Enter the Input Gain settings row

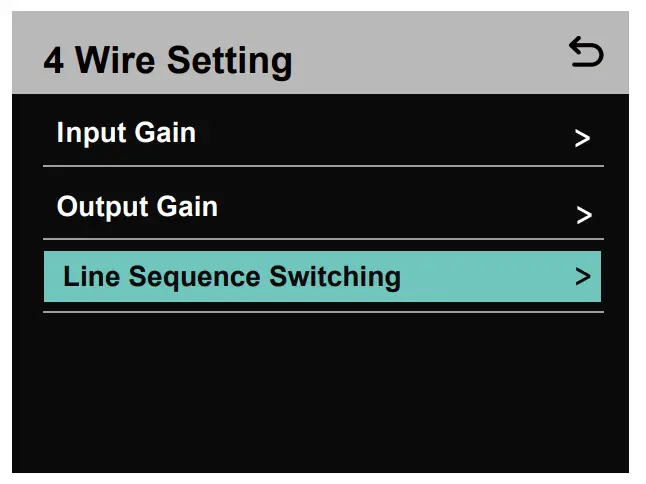click(x=322, y=134)
